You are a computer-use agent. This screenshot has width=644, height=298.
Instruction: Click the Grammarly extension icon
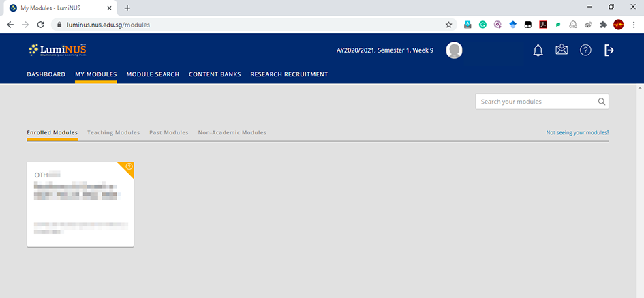pyautogui.click(x=482, y=25)
